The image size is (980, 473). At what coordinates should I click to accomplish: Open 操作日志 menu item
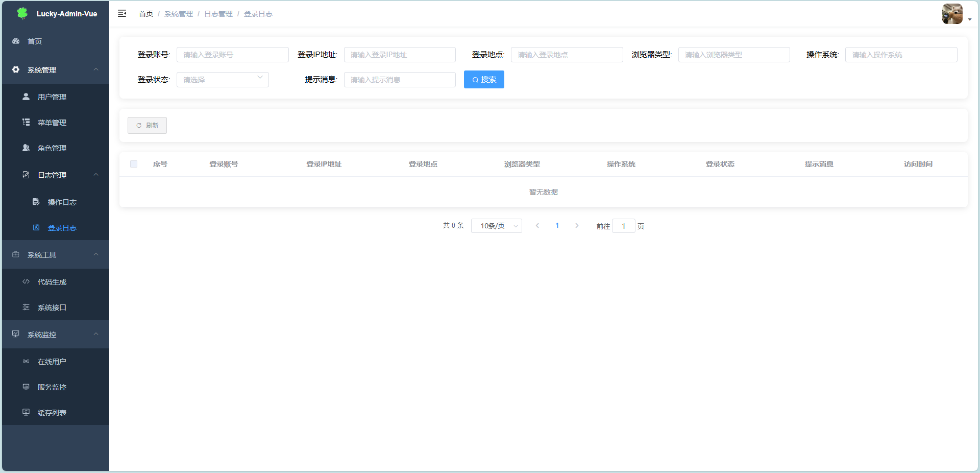[56, 202]
